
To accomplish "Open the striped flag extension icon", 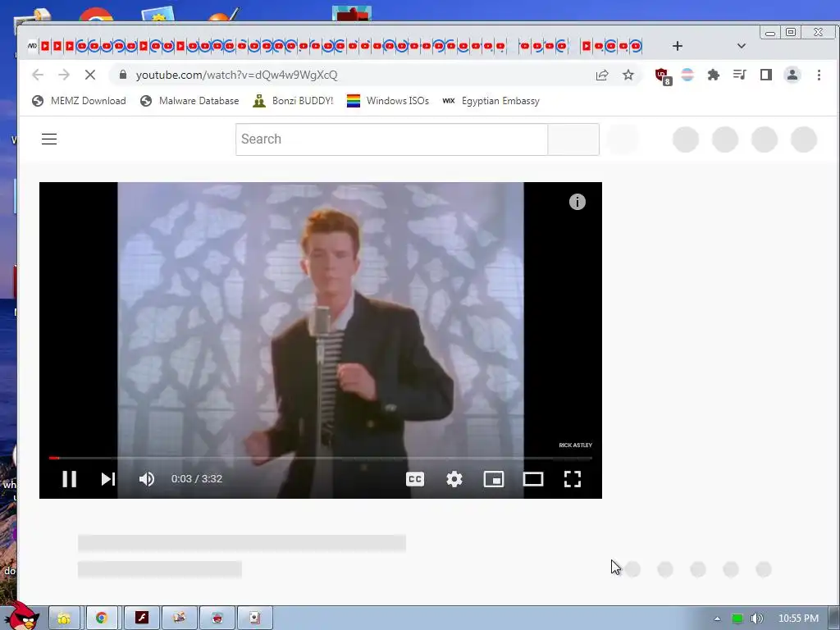I will click(x=687, y=75).
